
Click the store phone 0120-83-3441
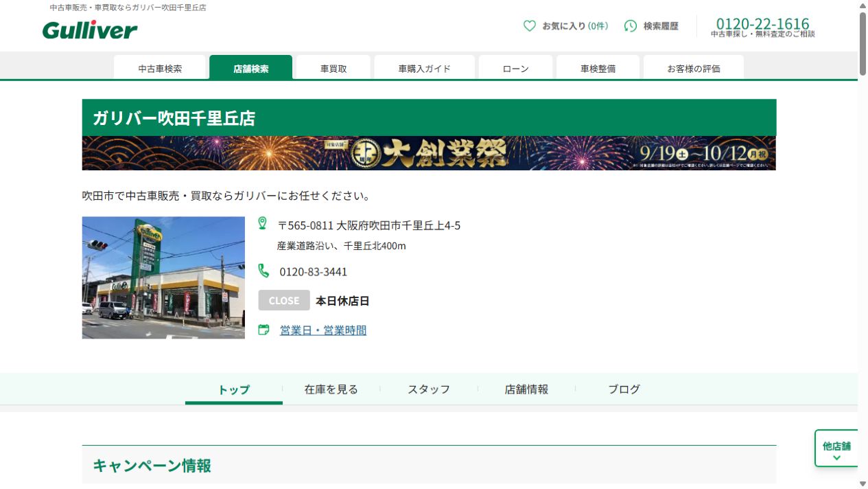pyautogui.click(x=314, y=272)
